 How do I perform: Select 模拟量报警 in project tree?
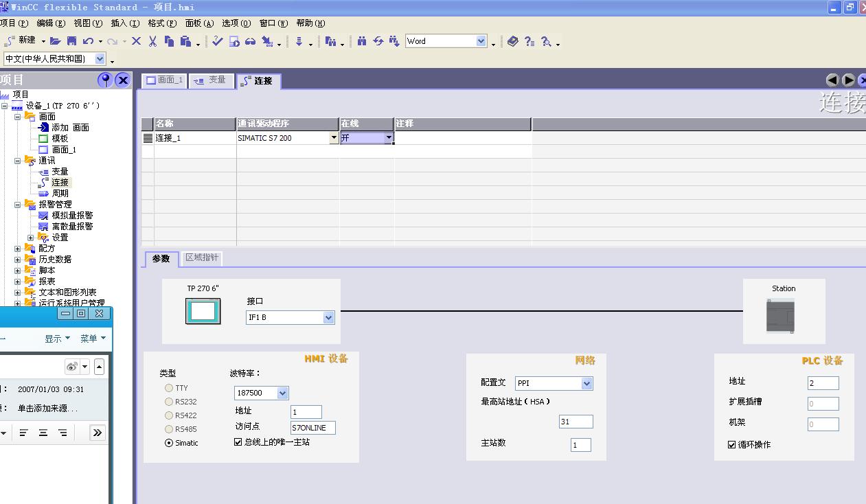(73, 216)
